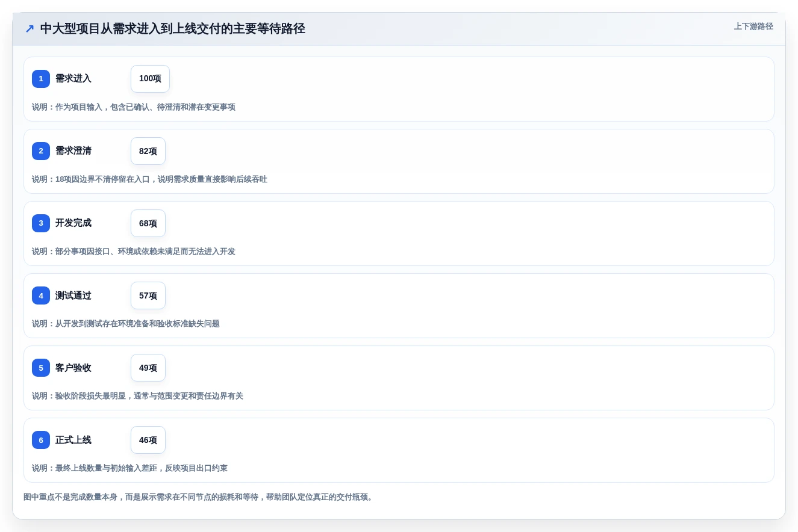Click description 说明：18项因边界不清停留在入口…
This screenshot has width=798, height=532.
click(x=149, y=179)
